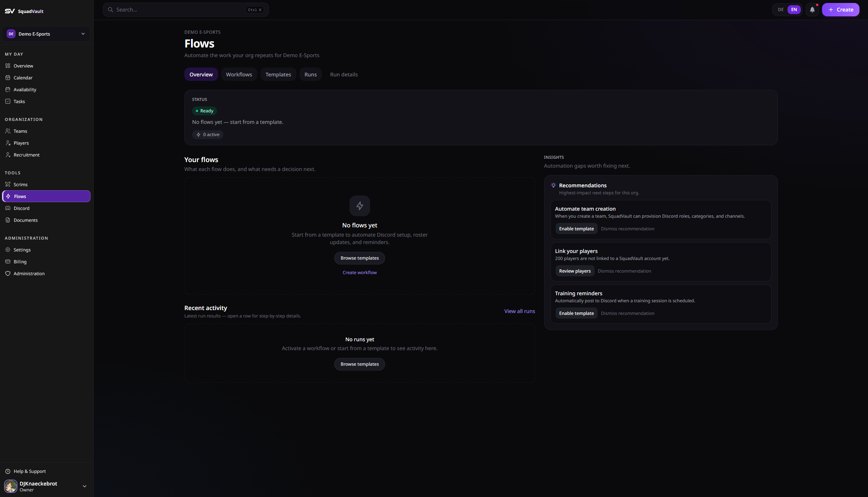Open Recruitment via its sidebar icon
Image resolution: width=868 pixels, height=497 pixels.
click(8, 155)
